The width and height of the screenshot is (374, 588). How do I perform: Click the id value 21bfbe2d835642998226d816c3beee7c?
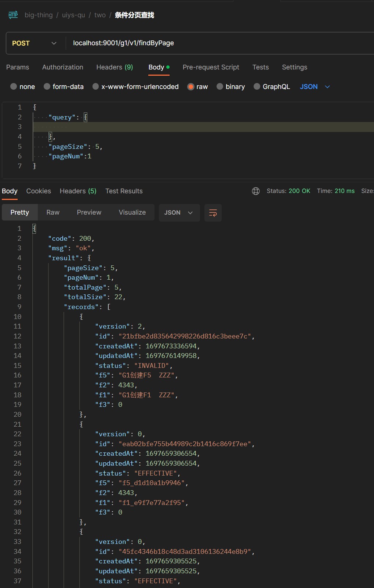(185, 336)
